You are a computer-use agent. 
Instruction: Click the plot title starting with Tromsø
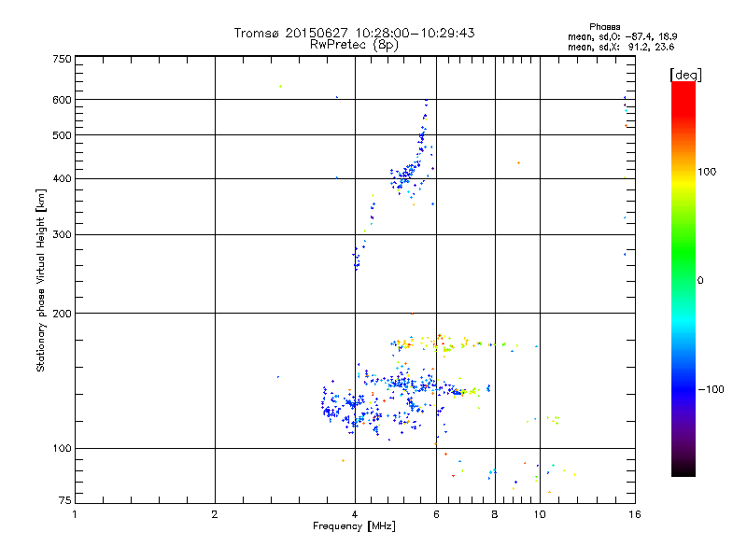[x=354, y=33]
